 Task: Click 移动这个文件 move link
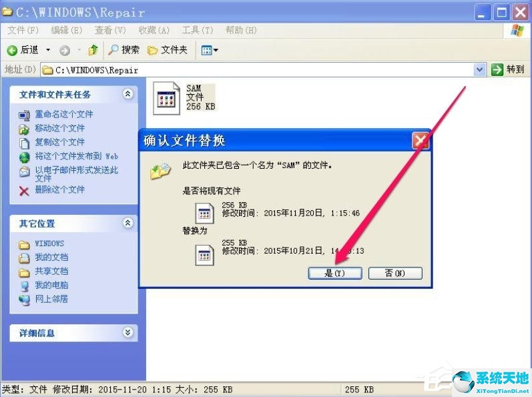(59, 128)
